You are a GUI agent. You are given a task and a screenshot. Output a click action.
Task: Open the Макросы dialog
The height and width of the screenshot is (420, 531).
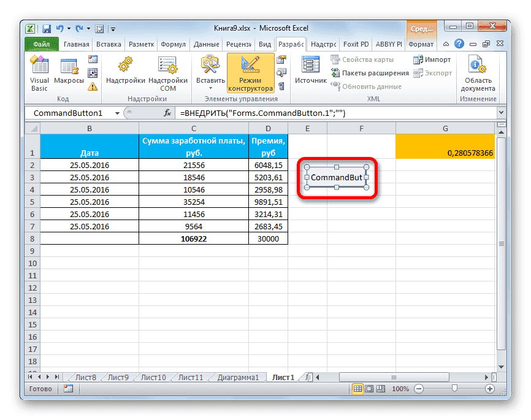(68, 66)
